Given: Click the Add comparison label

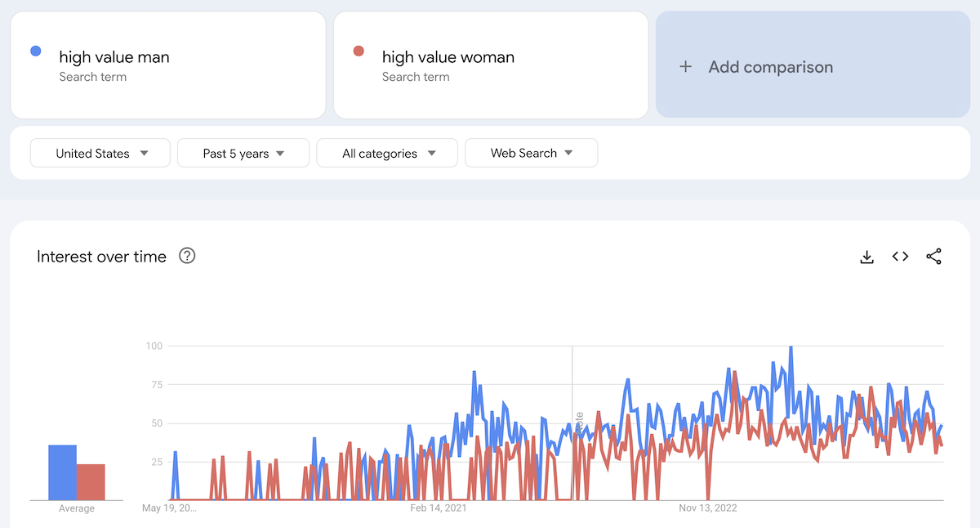Looking at the screenshot, I should tap(770, 67).
